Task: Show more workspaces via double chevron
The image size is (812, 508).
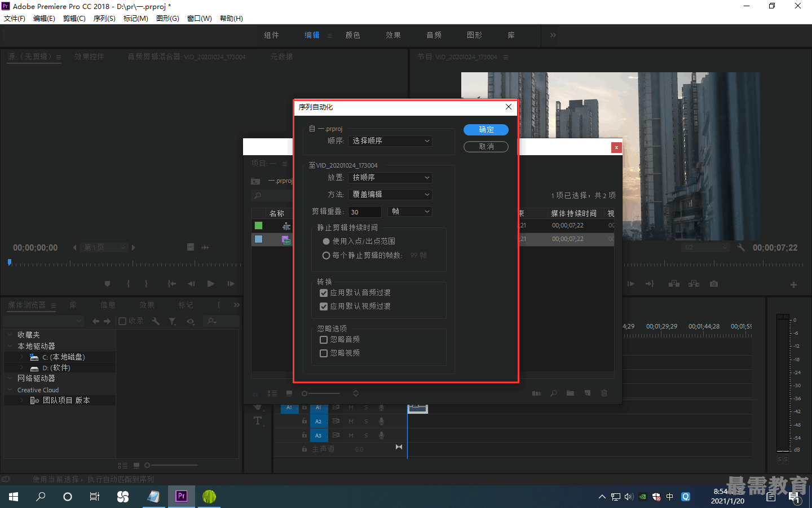Action: pos(553,35)
